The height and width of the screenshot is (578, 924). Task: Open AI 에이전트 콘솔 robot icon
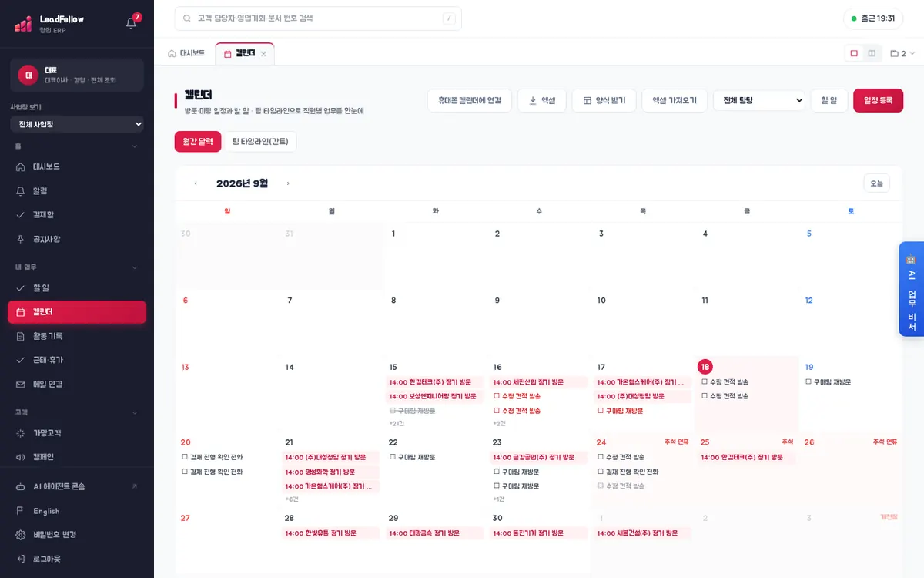tap(21, 486)
